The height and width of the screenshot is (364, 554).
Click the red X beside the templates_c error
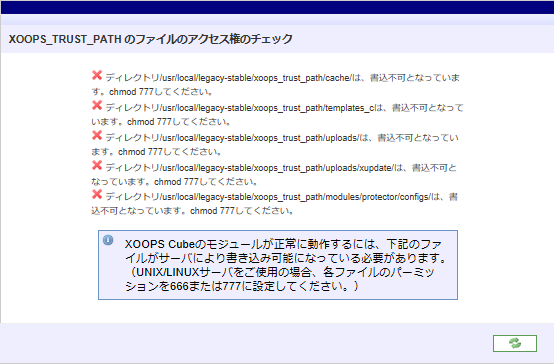pyautogui.click(x=97, y=105)
